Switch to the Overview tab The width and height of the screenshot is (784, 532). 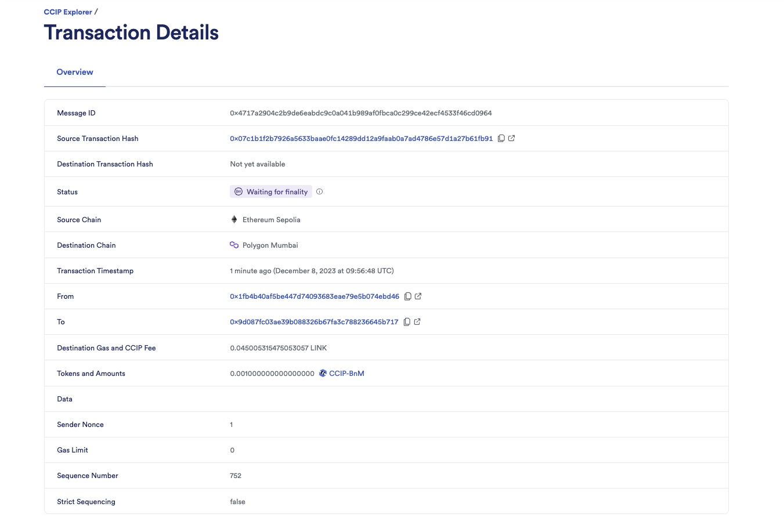click(x=75, y=72)
